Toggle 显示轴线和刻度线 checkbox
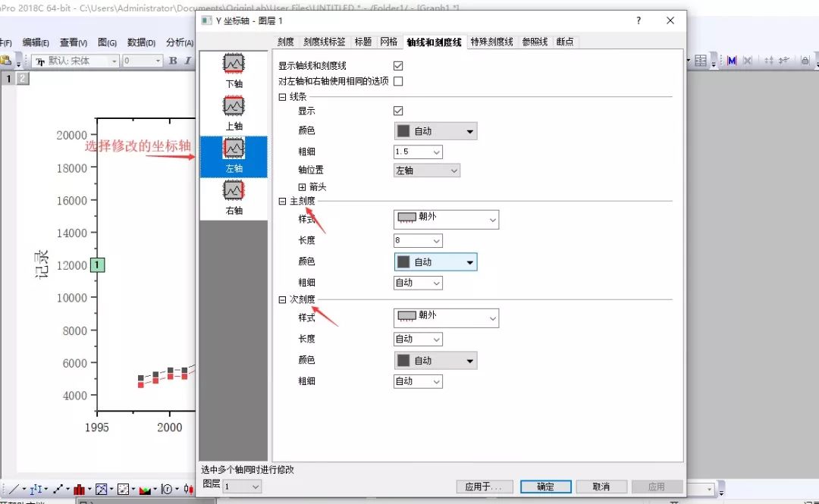819x504 pixels. coord(398,66)
